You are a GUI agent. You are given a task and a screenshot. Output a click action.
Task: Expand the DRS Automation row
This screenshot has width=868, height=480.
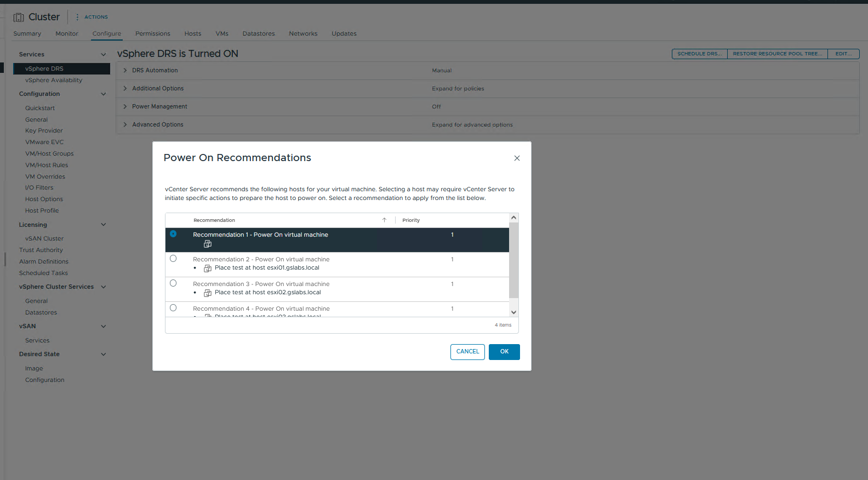125,70
